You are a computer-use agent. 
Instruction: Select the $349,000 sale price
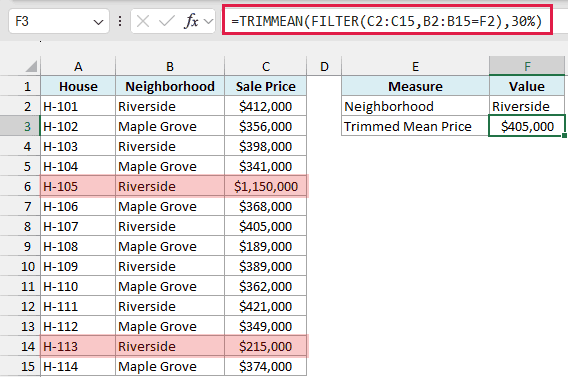[266, 326]
